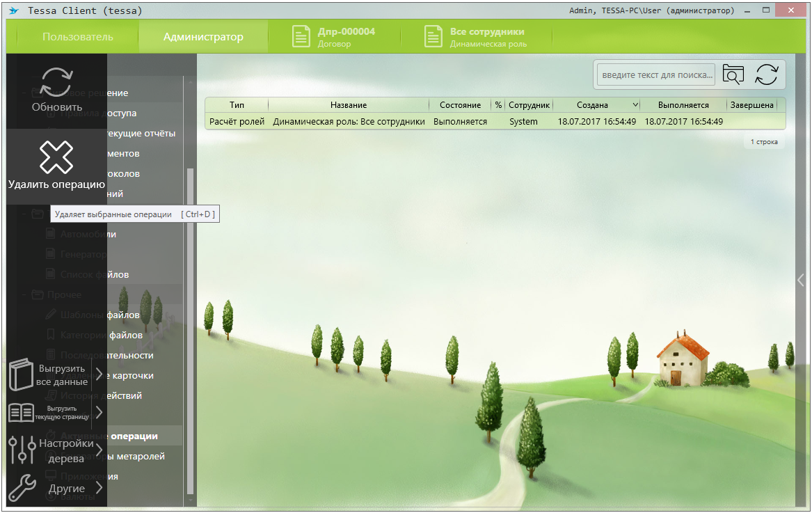Click the Выполняется column header
Viewport: 812px width, 513px height.
pos(683,104)
